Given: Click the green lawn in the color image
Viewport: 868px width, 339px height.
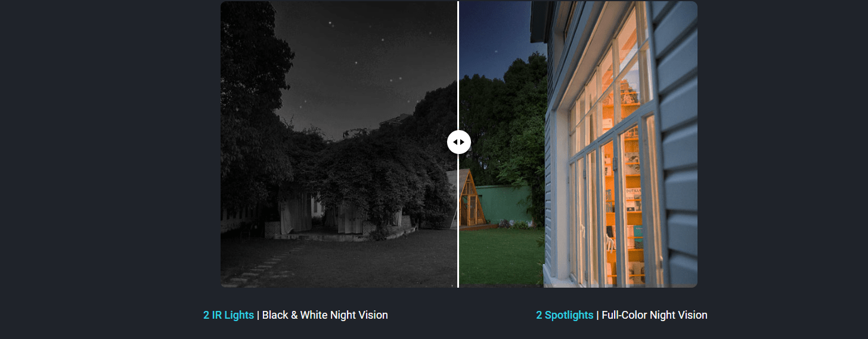Looking at the screenshot, I should 500,258.
